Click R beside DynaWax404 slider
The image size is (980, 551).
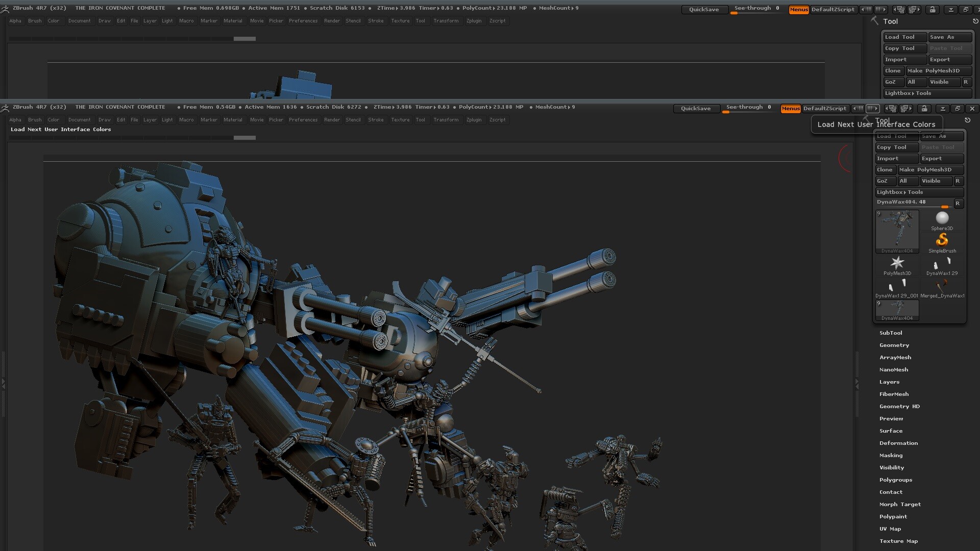(958, 203)
